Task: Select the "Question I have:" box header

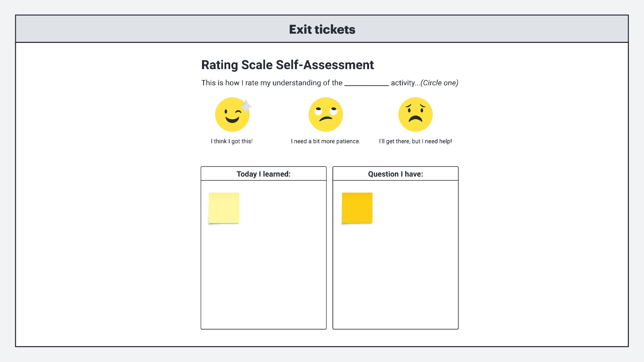Action: point(395,174)
